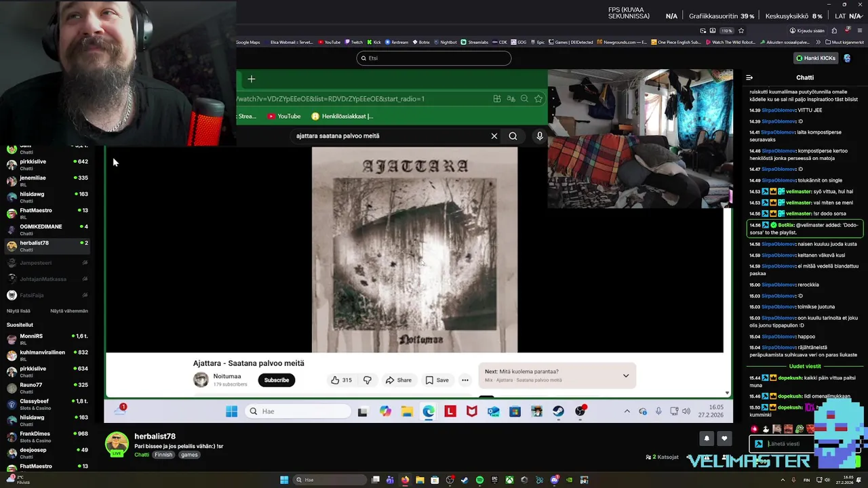Open the Firefox extensions puzzle icon

[x=834, y=30]
